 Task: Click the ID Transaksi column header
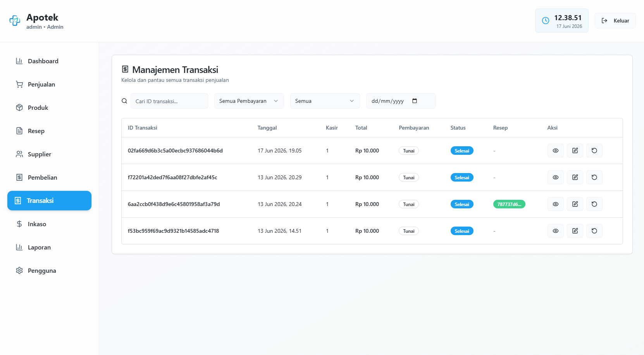[x=143, y=128]
